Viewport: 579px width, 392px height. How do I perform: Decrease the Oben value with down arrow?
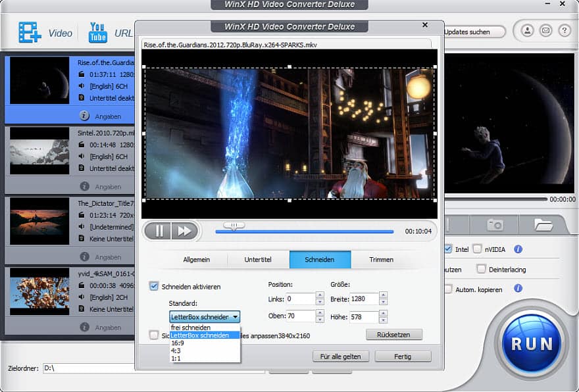pyautogui.click(x=320, y=319)
